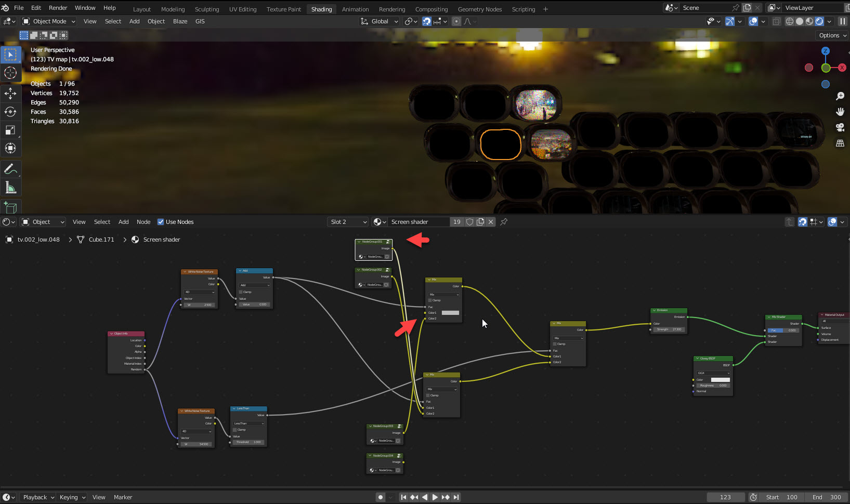Click Marker in the timeline header
Viewport: 850px width, 504px height.
coord(123,497)
